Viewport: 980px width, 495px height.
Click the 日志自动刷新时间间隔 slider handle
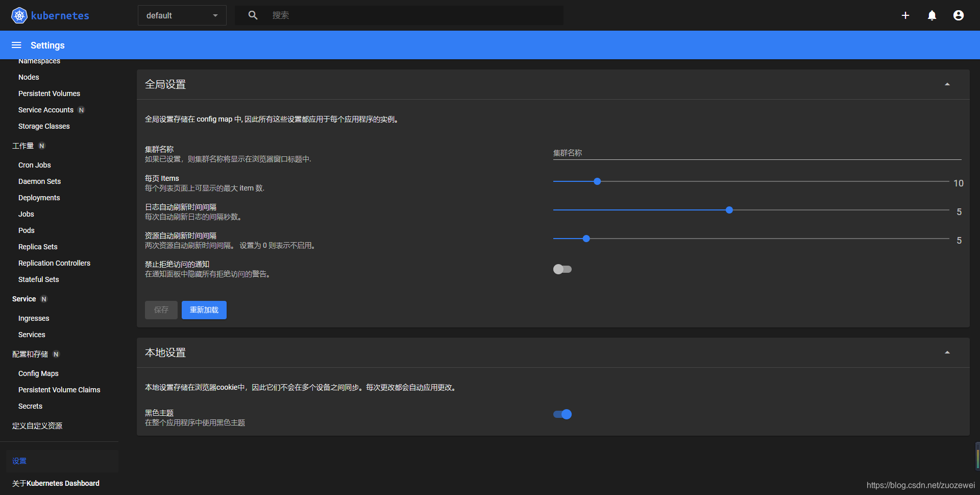729,210
